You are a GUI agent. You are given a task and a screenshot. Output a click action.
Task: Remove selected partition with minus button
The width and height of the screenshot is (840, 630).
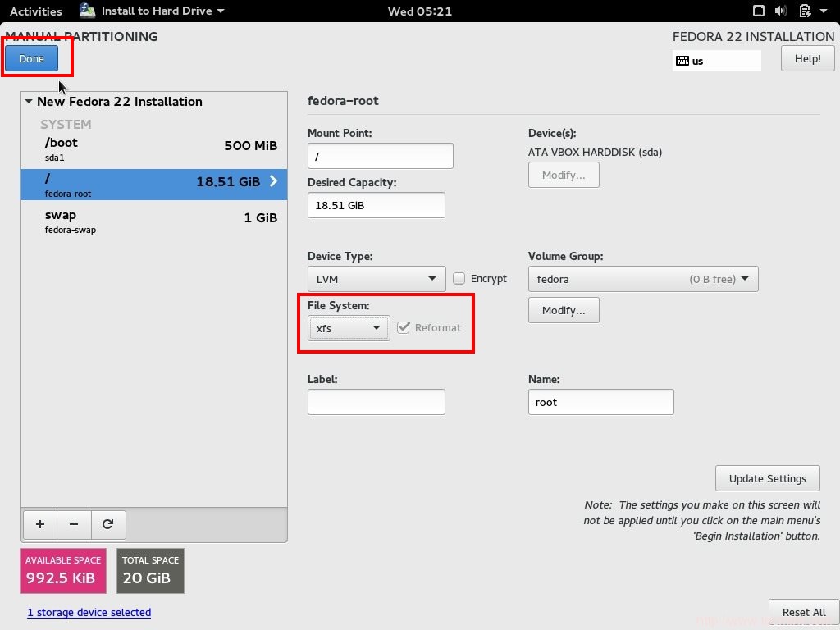(74, 524)
